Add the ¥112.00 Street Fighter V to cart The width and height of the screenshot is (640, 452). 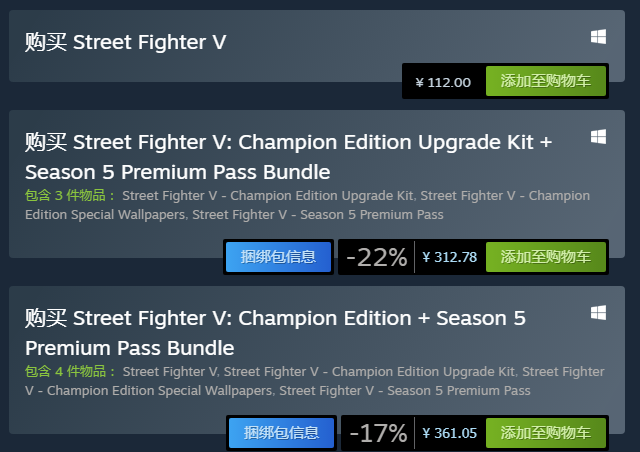pos(546,81)
